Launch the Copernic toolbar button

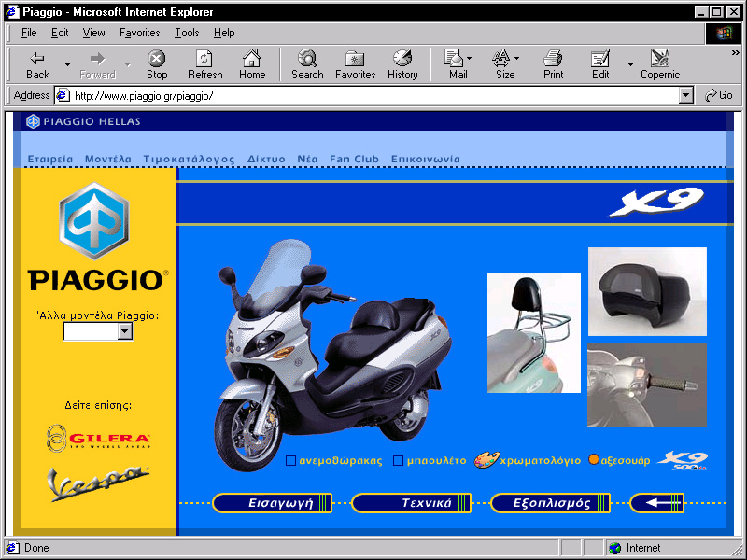point(660,65)
